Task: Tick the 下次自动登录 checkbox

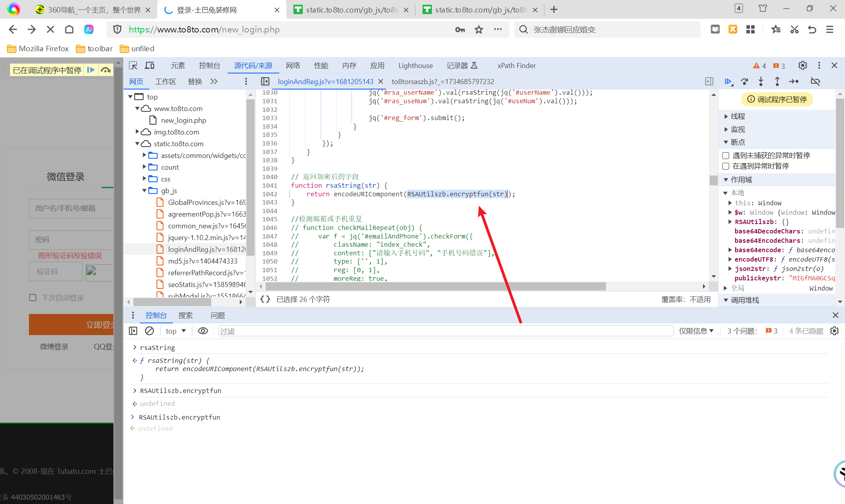Action: click(33, 298)
